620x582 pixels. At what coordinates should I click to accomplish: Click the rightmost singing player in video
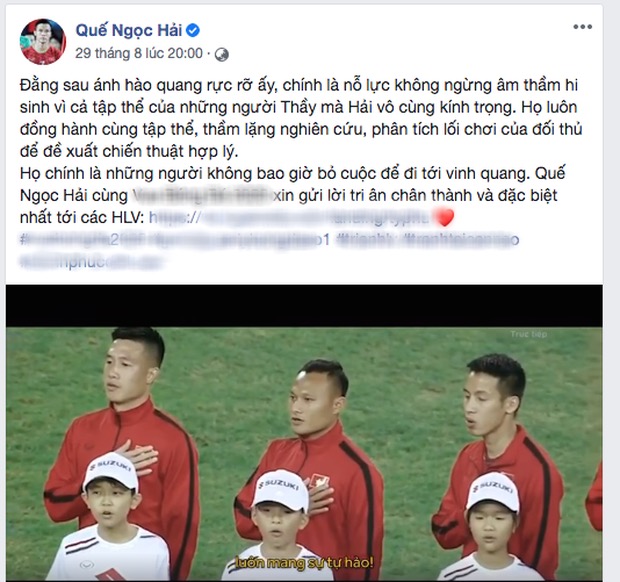tap(498, 455)
